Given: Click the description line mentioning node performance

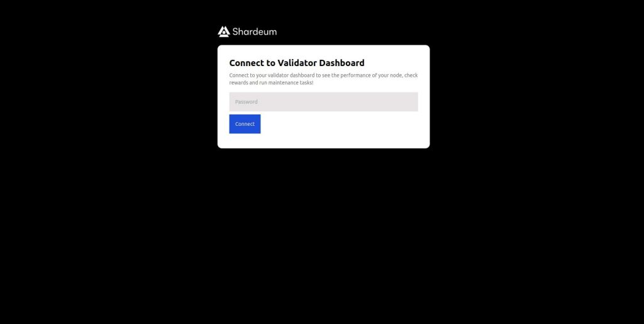Looking at the screenshot, I should (x=324, y=75).
